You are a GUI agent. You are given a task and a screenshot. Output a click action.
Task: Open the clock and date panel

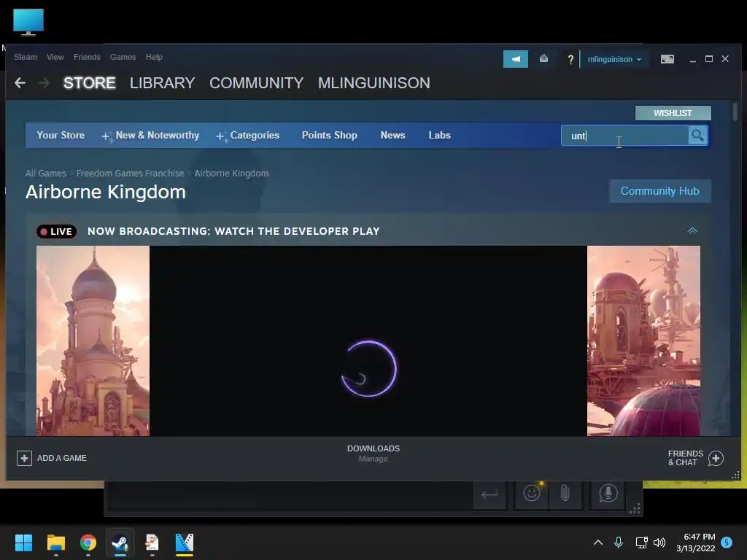[x=695, y=542]
